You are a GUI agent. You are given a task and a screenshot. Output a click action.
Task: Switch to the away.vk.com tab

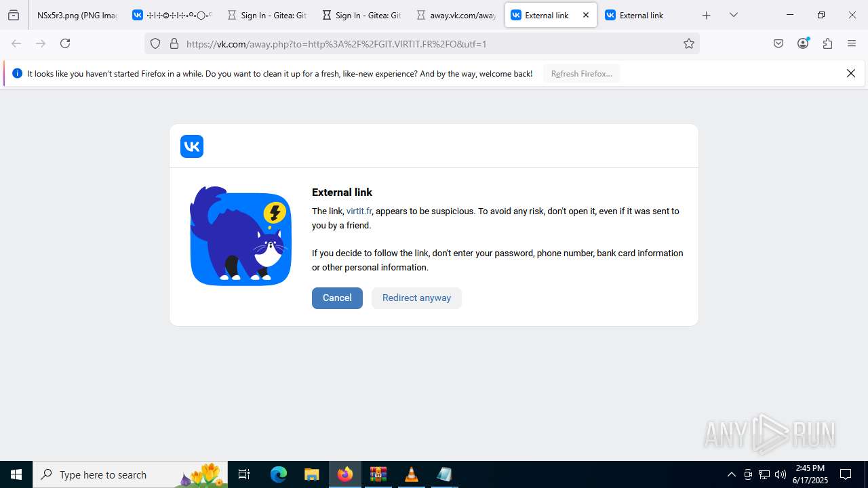(x=456, y=15)
